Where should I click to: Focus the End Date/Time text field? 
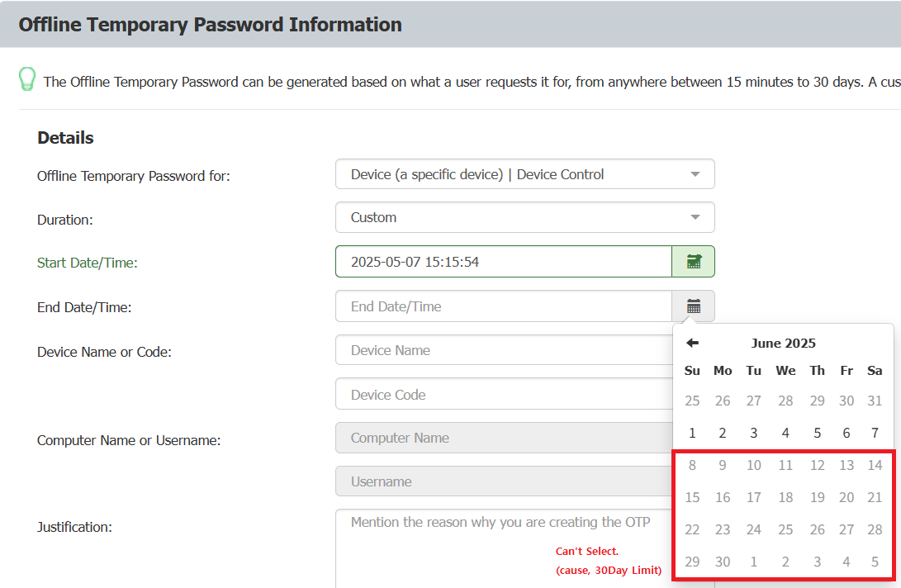pyautogui.click(x=504, y=306)
